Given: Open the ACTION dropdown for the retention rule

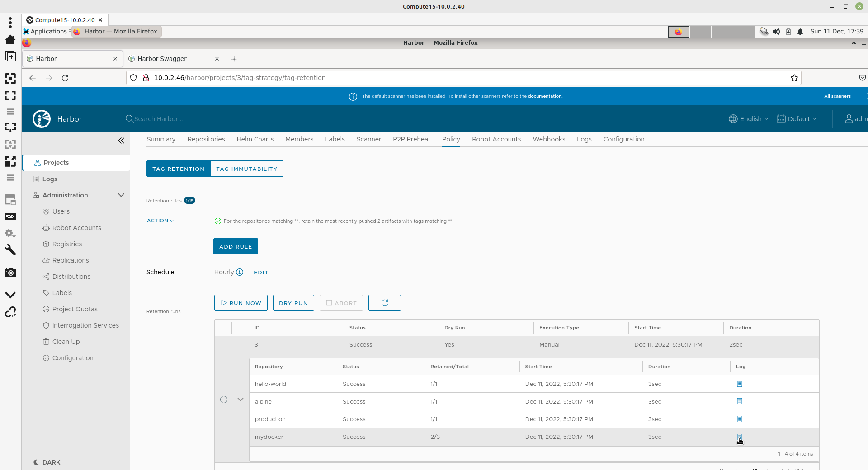Looking at the screenshot, I should click(160, 221).
